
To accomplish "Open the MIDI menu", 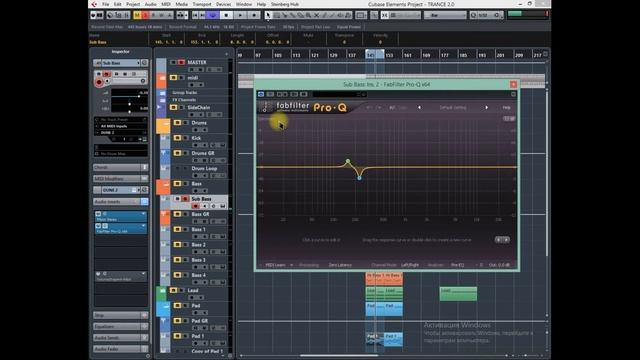I will pos(166,4).
